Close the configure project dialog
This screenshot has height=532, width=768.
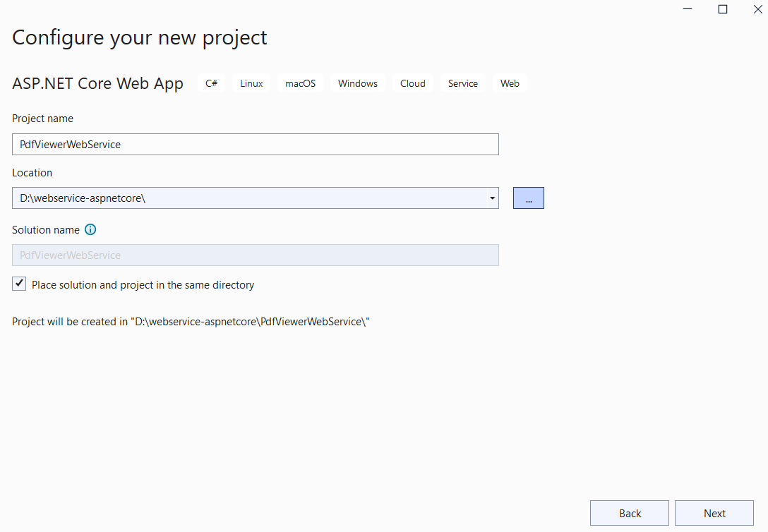pos(757,9)
